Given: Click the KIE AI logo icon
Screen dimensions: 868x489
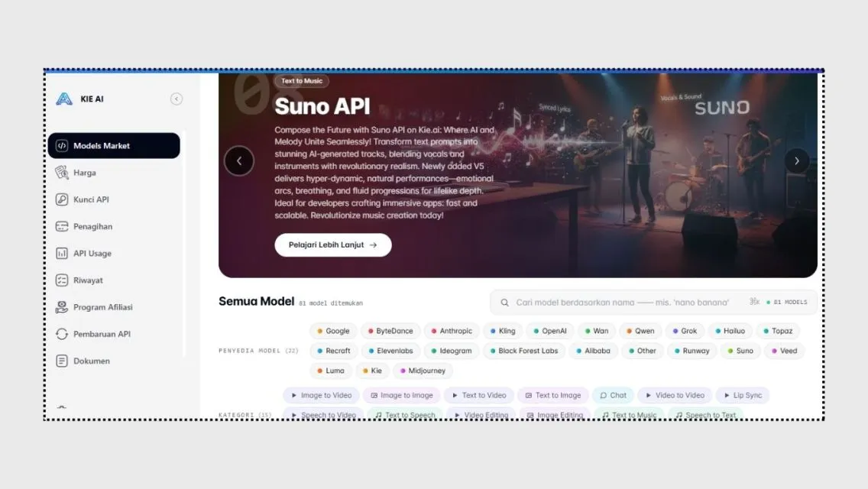Looking at the screenshot, I should [x=64, y=99].
